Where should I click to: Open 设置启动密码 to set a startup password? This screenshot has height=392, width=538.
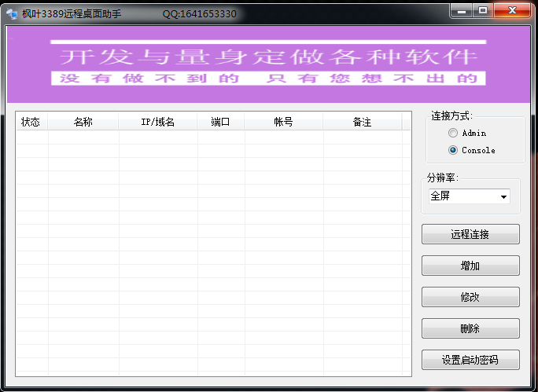(470, 360)
